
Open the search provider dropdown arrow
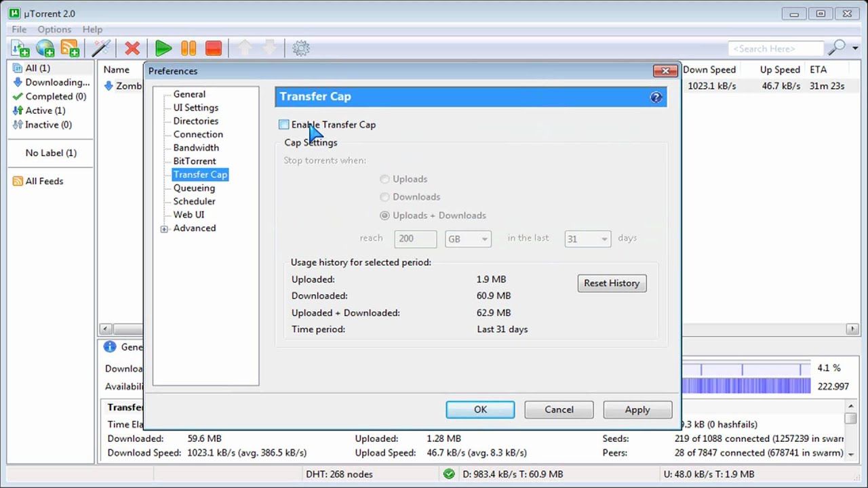pos(855,48)
